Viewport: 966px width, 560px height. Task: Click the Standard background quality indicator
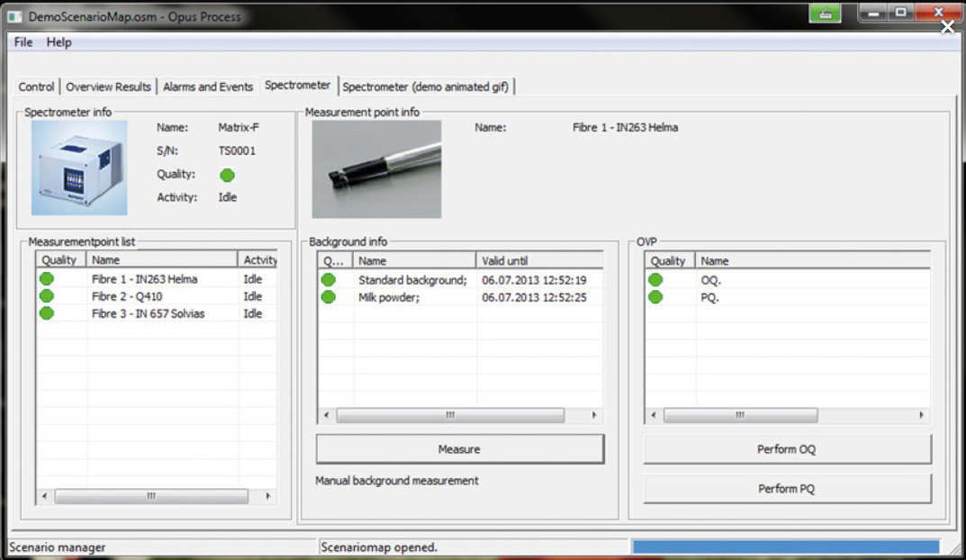pos(329,280)
